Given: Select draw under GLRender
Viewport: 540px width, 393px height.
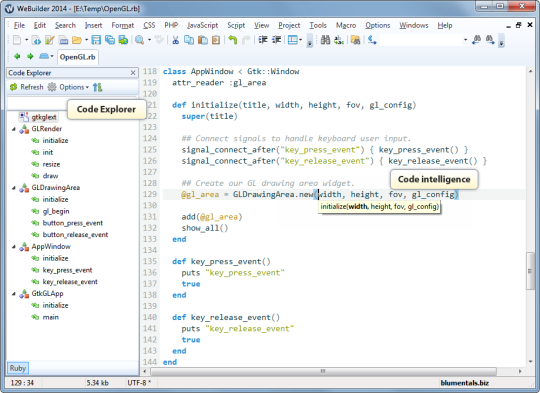Looking at the screenshot, I should coord(50,176).
